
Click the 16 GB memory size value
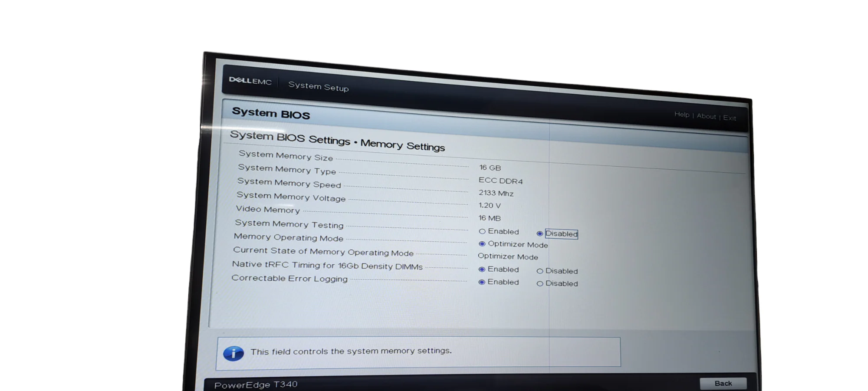[490, 168]
